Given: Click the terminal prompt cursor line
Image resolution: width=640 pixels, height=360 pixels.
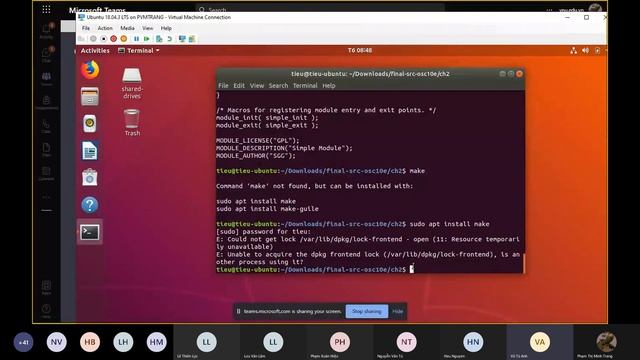Looking at the screenshot, I should 315,269.
